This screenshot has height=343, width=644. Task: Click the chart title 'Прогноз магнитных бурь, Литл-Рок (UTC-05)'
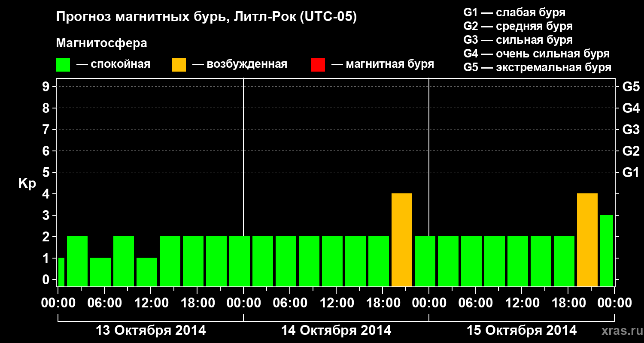[x=206, y=18]
